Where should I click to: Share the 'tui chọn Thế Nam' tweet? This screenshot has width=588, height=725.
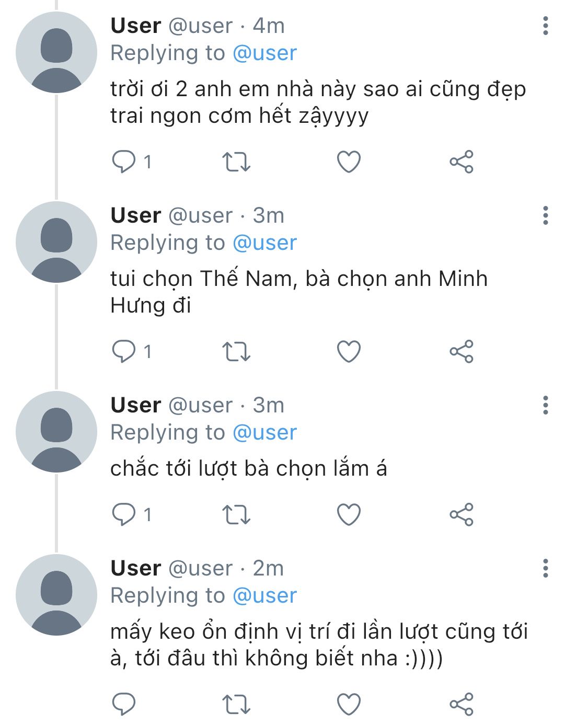click(461, 351)
